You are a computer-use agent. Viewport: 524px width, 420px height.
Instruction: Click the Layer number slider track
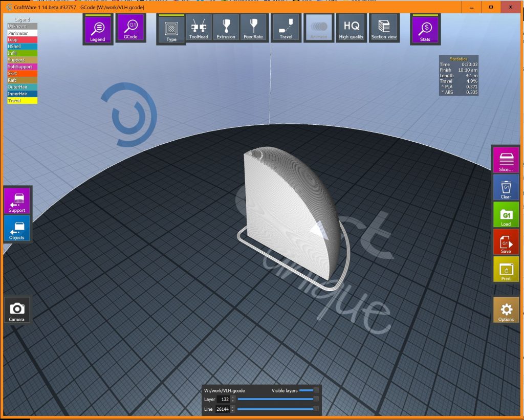click(x=276, y=399)
